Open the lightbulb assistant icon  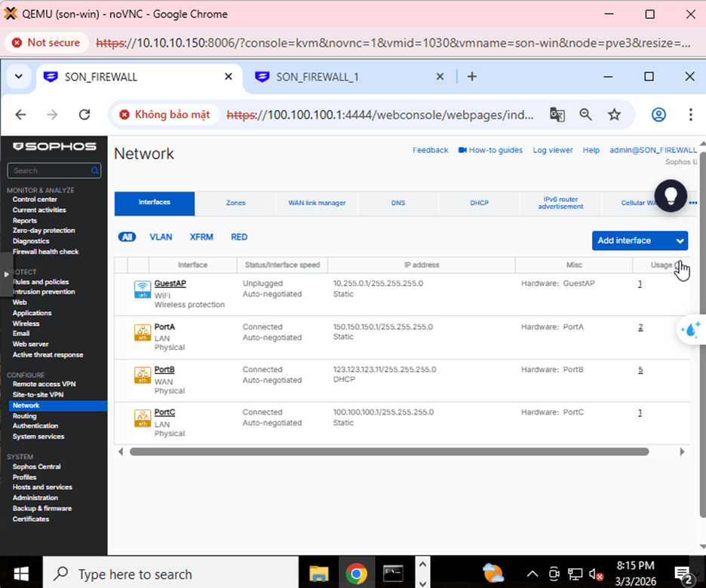(x=671, y=194)
